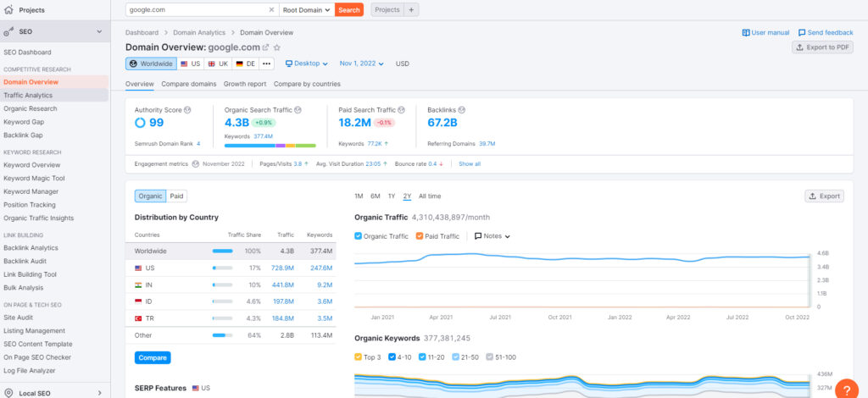Image resolution: width=868 pixels, height=398 pixels.
Task: Click the IN keywords value 9.2M
Action: click(x=324, y=285)
